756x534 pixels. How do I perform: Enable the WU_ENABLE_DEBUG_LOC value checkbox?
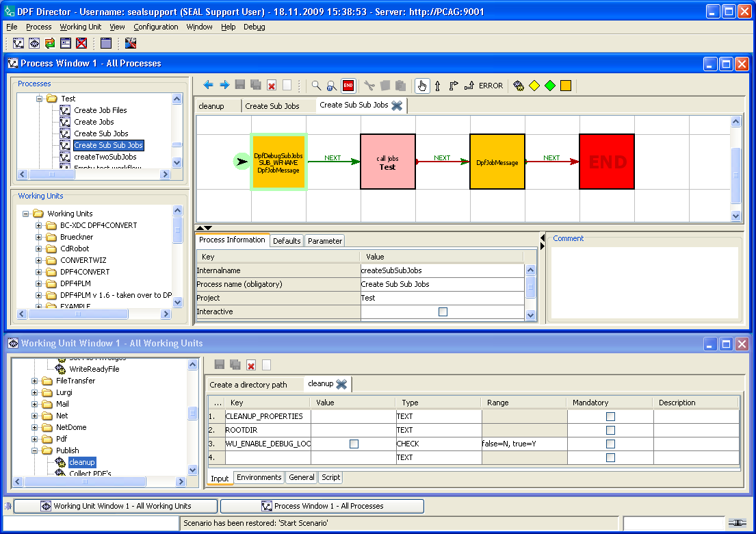[354, 444]
